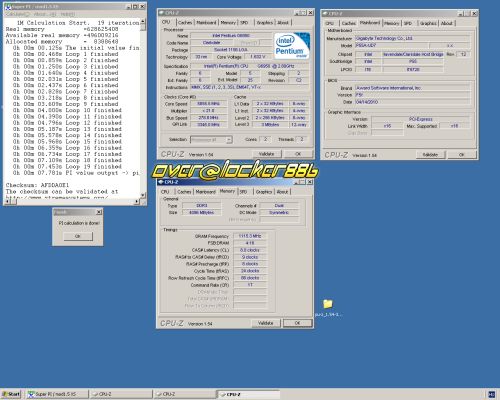Select first CPU-Z taskbar entry

(121, 394)
